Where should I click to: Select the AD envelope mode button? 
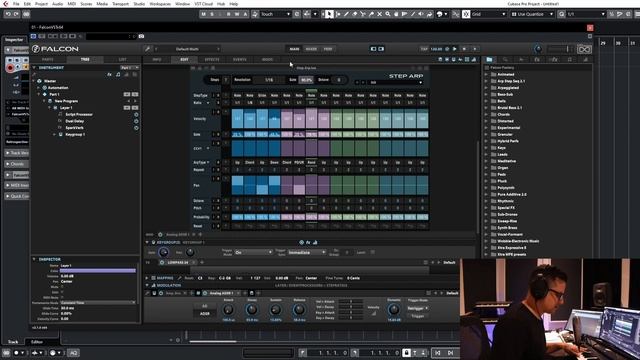click(204, 306)
